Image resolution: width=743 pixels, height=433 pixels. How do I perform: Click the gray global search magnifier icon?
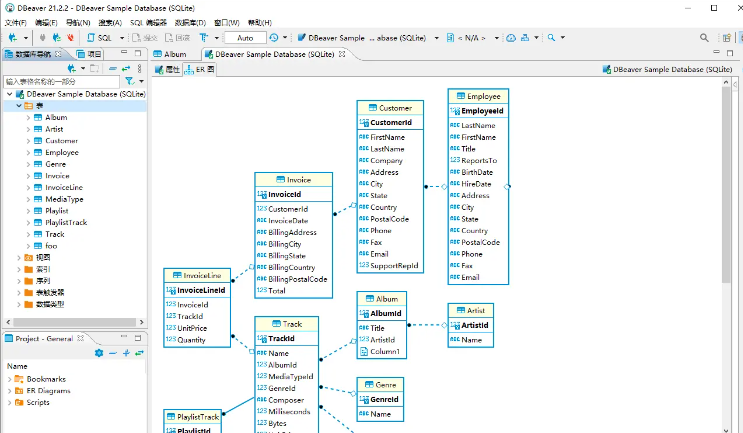[704, 37]
